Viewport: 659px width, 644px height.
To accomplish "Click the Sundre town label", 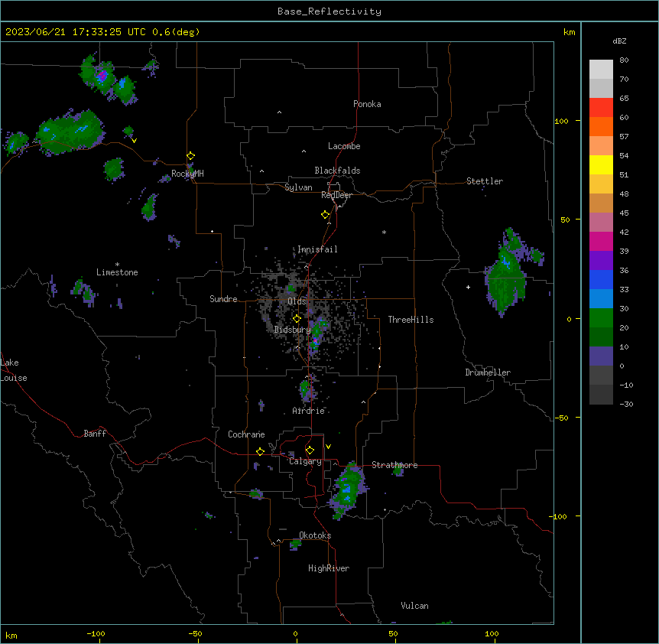I will 223,299.
